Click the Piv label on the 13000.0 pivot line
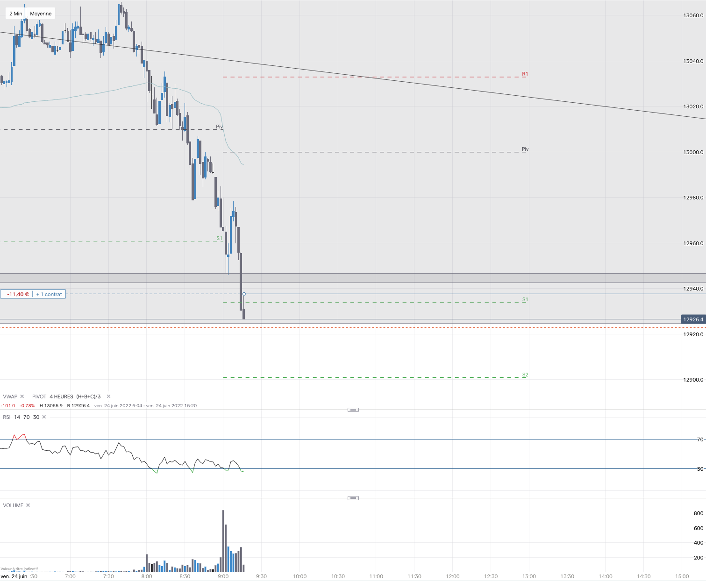The height and width of the screenshot is (588, 706). click(525, 149)
